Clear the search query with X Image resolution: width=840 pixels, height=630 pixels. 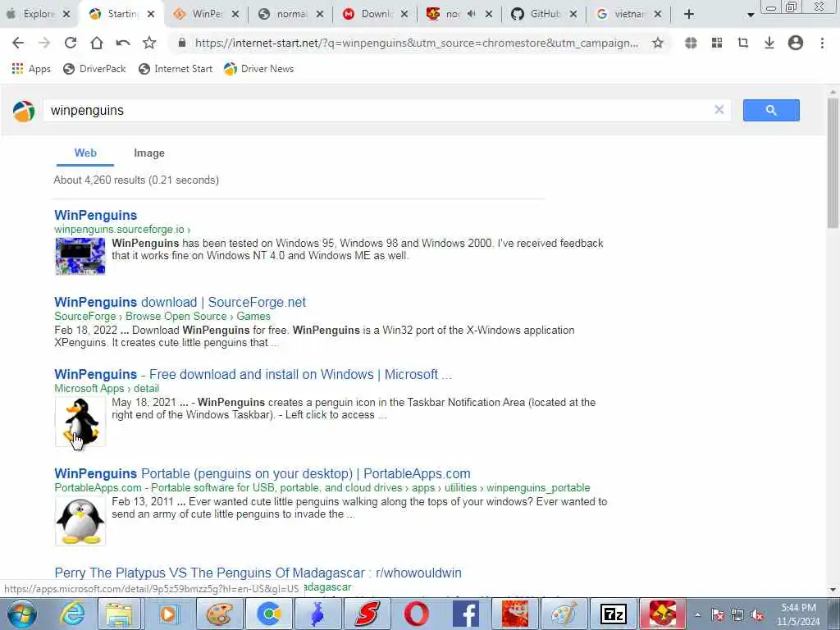pos(719,110)
